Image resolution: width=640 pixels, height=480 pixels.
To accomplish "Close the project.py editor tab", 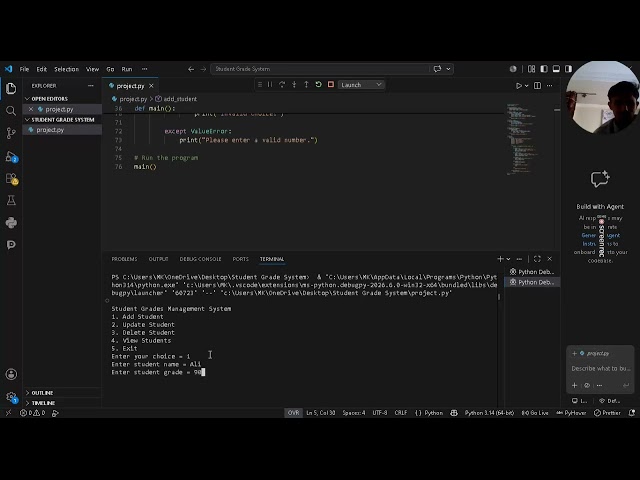I will (x=151, y=86).
